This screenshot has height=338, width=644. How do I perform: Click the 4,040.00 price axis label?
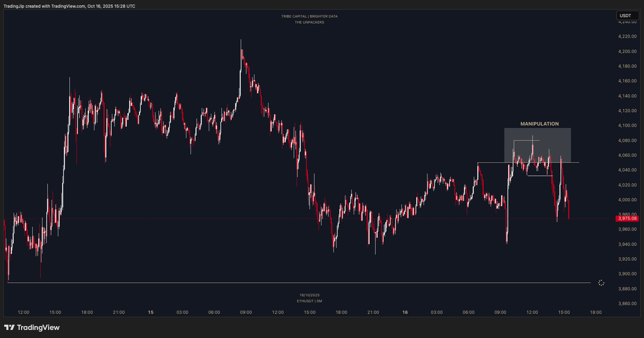(x=627, y=170)
